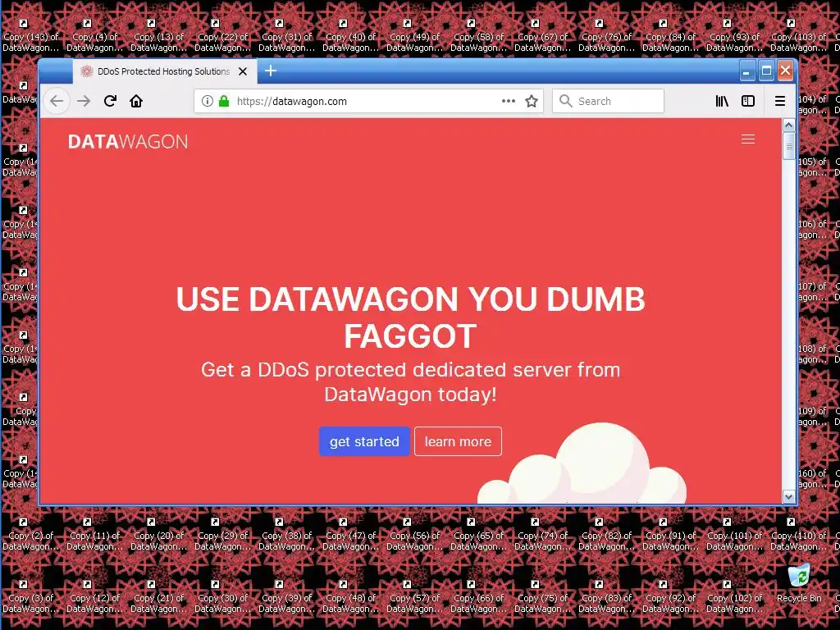Select Copy (3) of DataWagon shortcut
The image size is (840, 630).
click(x=30, y=597)
